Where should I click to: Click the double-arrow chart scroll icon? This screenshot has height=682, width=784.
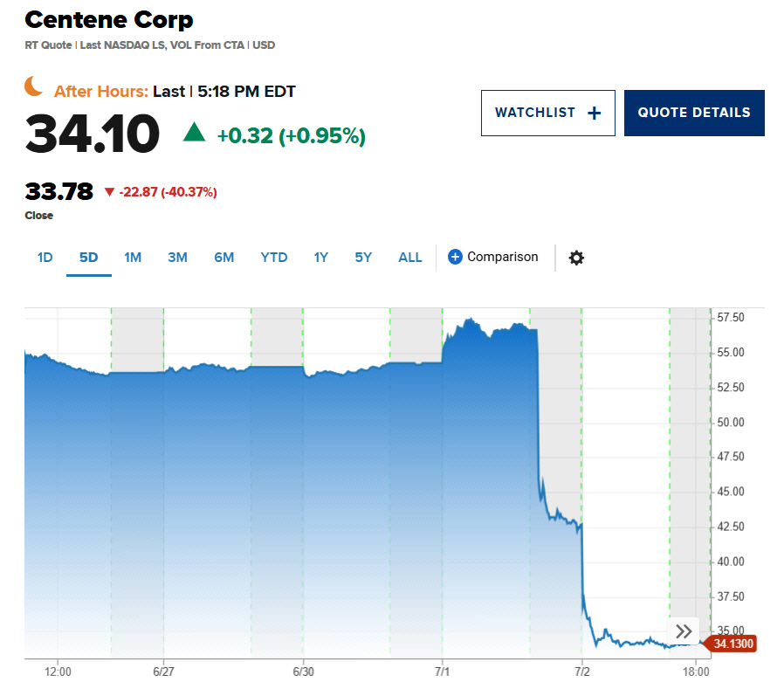[684, 631]
